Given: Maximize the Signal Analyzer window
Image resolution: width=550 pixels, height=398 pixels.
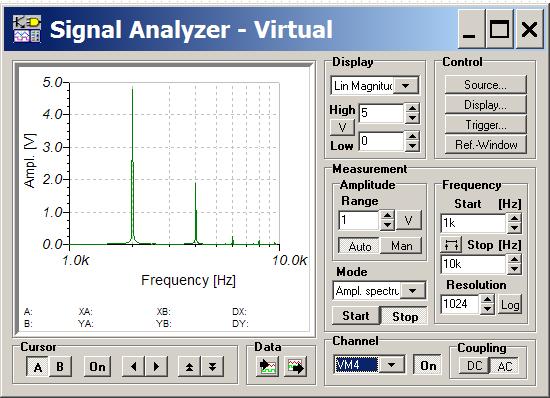Looking at the screenshot, I should tap(499, 29).
